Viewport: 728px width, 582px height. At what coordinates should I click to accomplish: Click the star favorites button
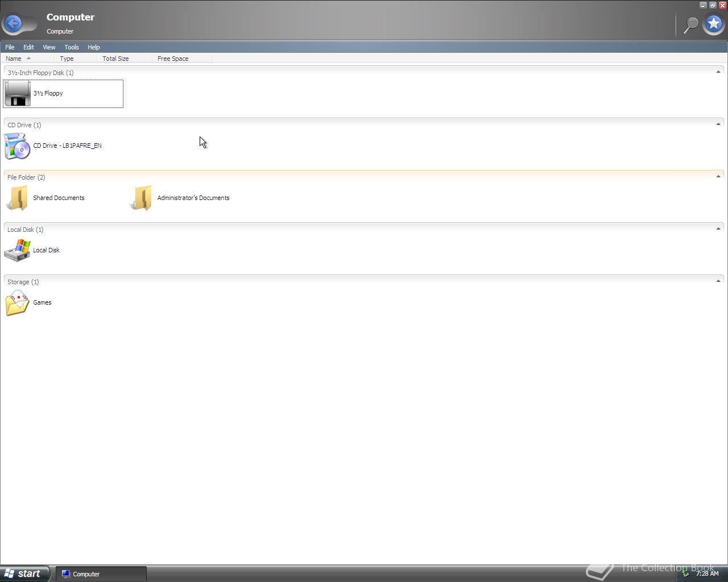(x=714, y=24)
